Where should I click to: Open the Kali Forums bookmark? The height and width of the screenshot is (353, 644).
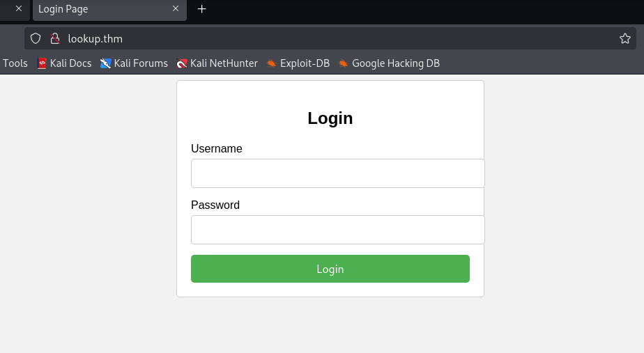click(134, 63)
